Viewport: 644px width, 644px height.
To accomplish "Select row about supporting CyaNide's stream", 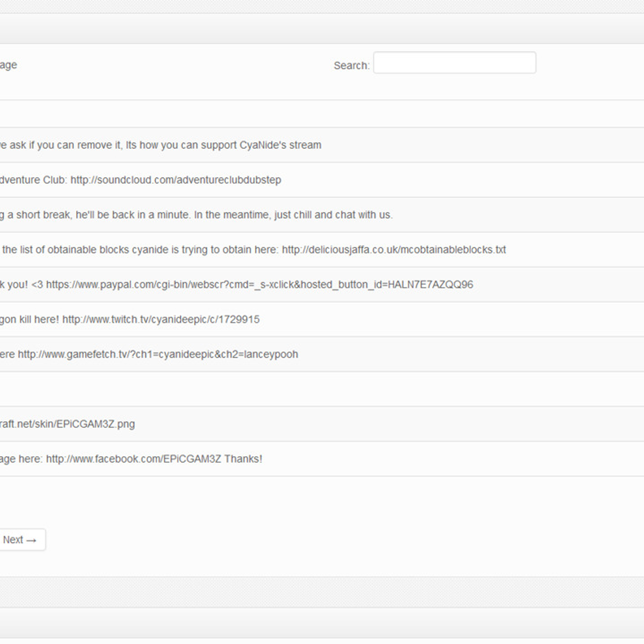I will coord(322,145).
